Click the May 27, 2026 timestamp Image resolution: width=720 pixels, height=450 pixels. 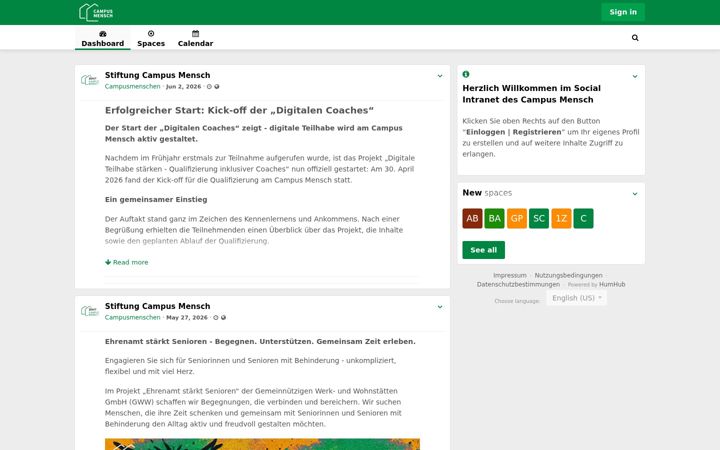(187, 317)
